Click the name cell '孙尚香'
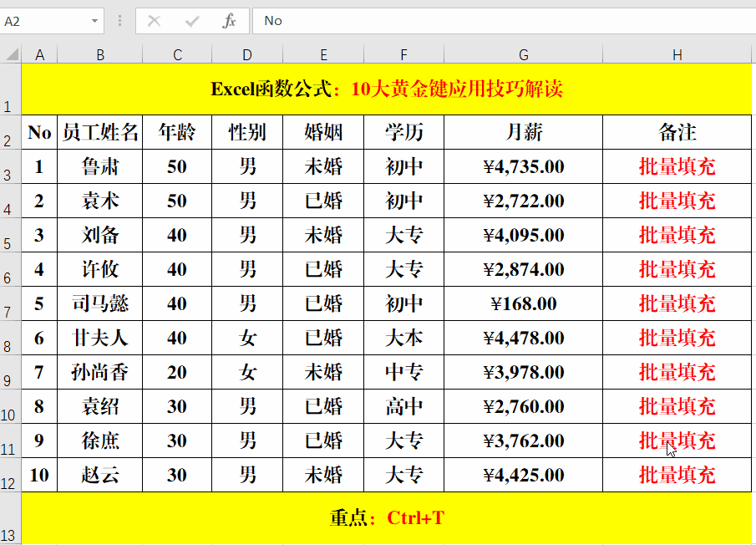This screenshot has width=756, height=545. click(99, 372)
